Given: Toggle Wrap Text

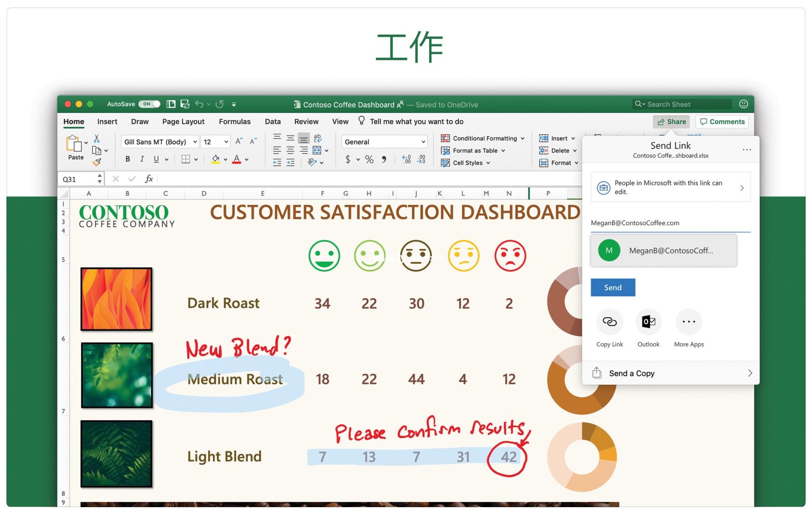Looking at the screenshot, I should coord(317,138).
